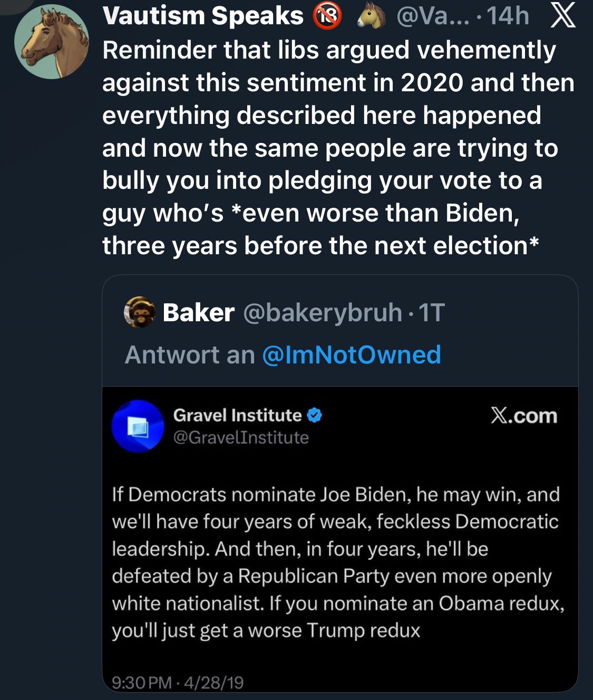Screen dimensions: 593x700
Task: Open the 14h post timestamp
Action: (508, 16)
